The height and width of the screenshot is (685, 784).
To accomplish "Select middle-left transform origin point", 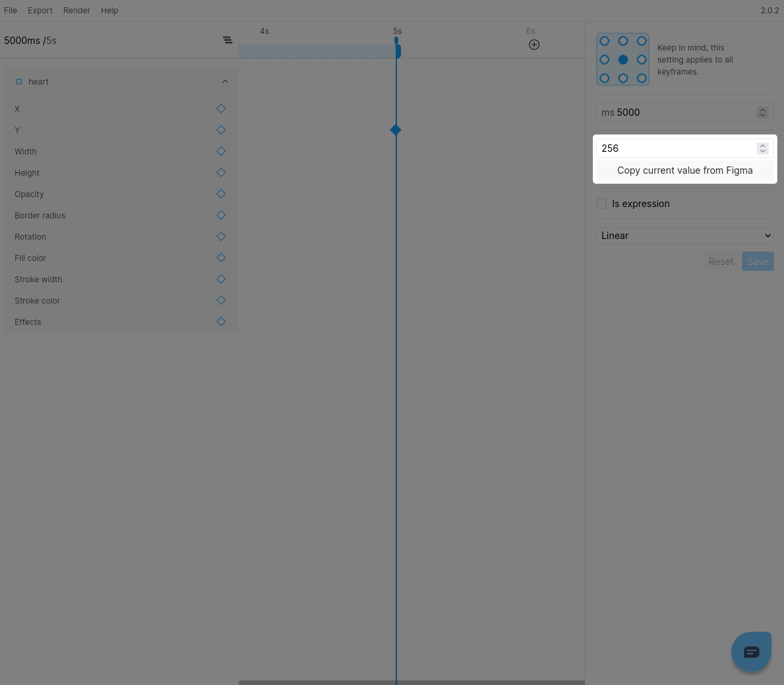I will point(604,59).
